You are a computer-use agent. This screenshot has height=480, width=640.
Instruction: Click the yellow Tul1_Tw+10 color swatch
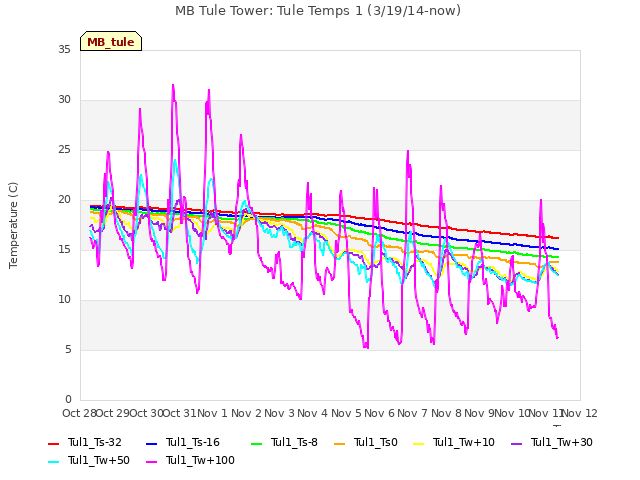419,443
